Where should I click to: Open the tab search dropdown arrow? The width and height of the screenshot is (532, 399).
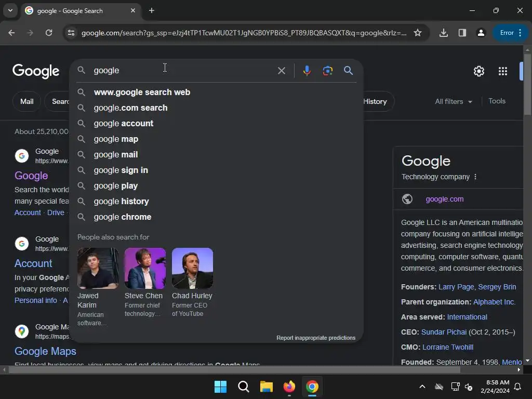[x=10, y=10]
